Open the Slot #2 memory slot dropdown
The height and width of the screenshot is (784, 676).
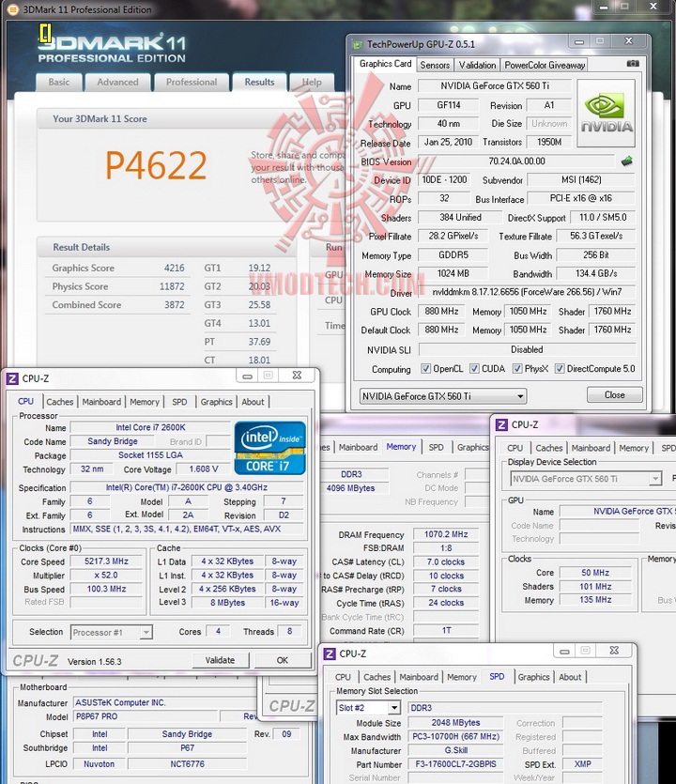(x=370, y=708)
